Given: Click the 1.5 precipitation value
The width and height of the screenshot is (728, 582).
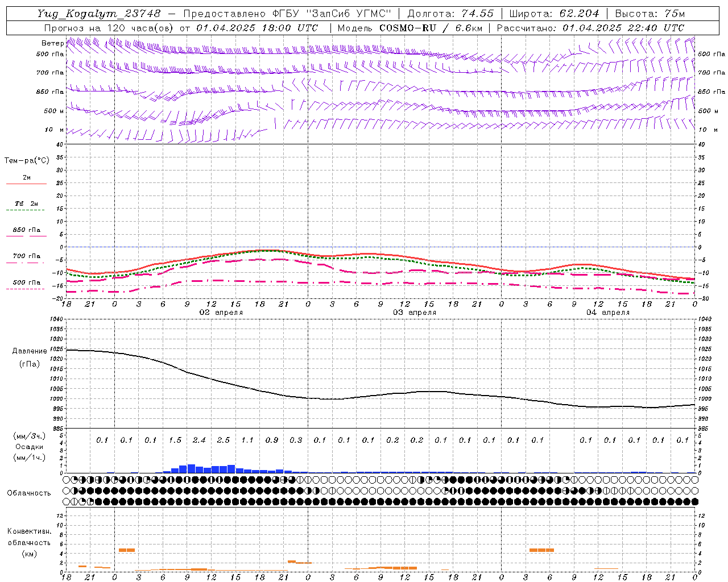Looking at the screenshot, I should pyautogui.click(x=175, y=440).
